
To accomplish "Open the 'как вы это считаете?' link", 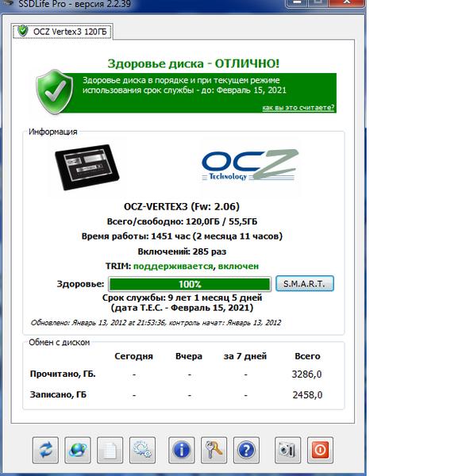I will [298, 107].
